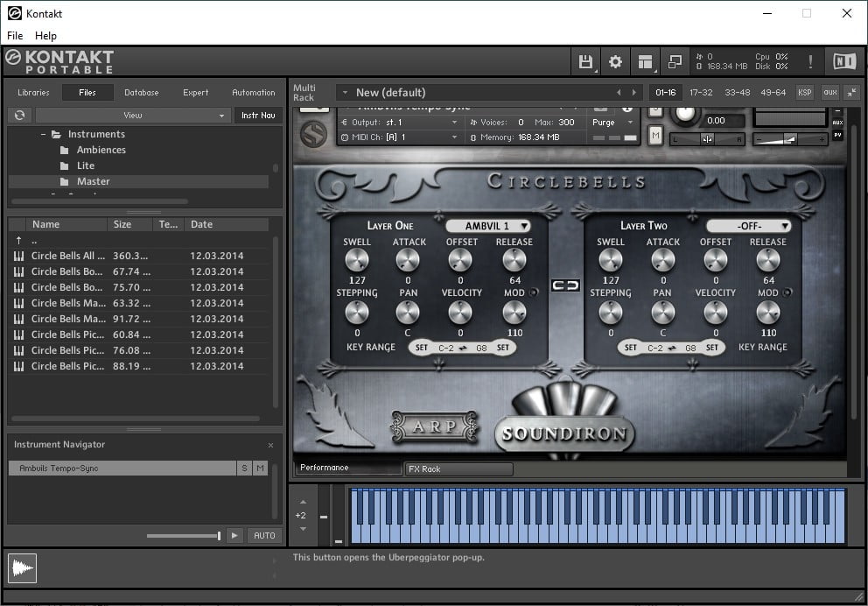The height and width of the screenshot is (606, 868).
Task: Toggle Mute in Instrument Navigator row
Action: (x=260, y=468)
